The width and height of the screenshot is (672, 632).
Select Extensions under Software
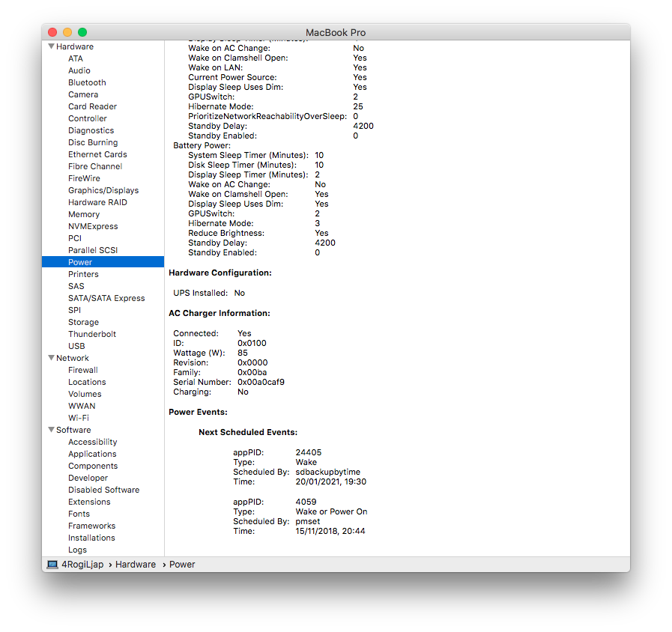click(x=89, y=502)
